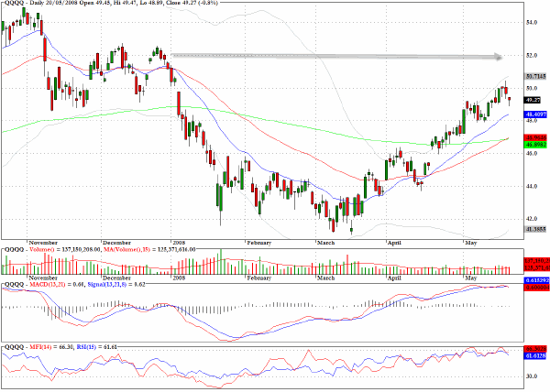
Task: Click May label under the volume panel
Action: pyautogui.click(x=471, y=278)
